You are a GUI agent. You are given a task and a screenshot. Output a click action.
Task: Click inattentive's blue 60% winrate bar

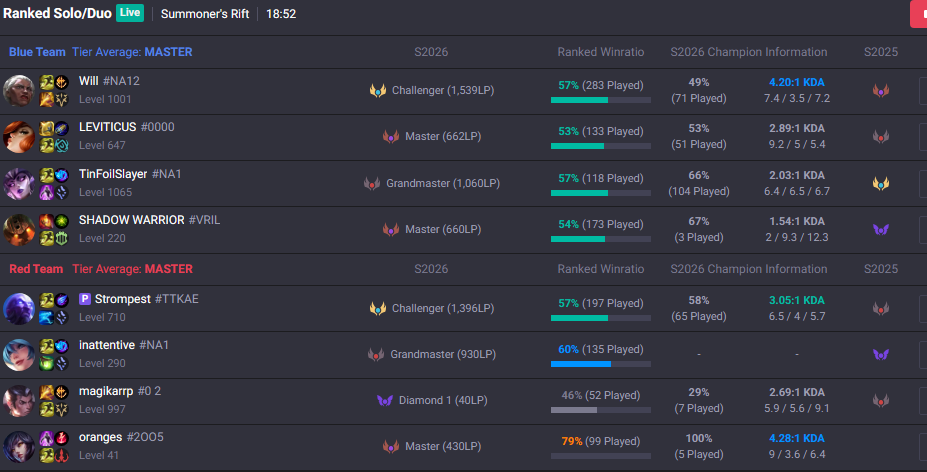tap(601, 364)
